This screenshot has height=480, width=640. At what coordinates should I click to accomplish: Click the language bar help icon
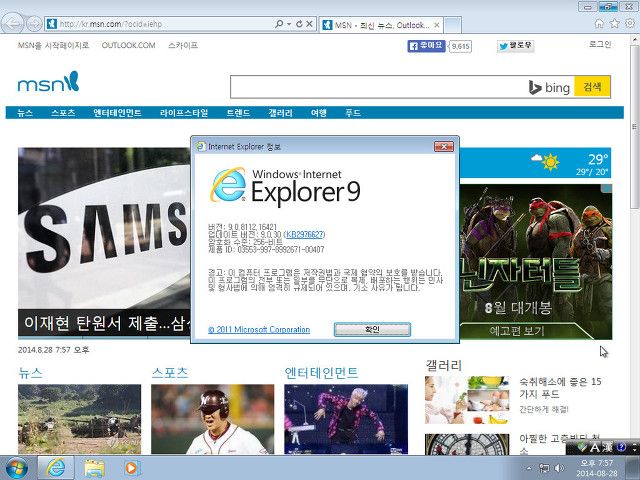click(621, 447)
